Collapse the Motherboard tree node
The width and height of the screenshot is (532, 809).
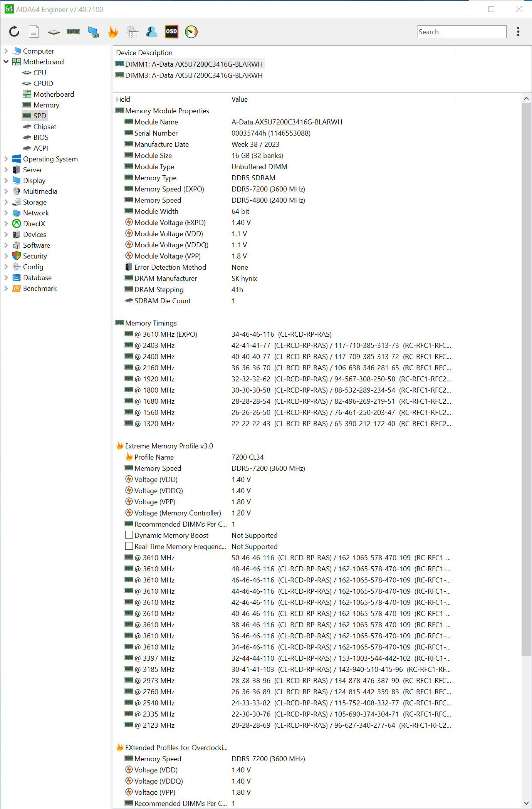click(x=6, y=62)
